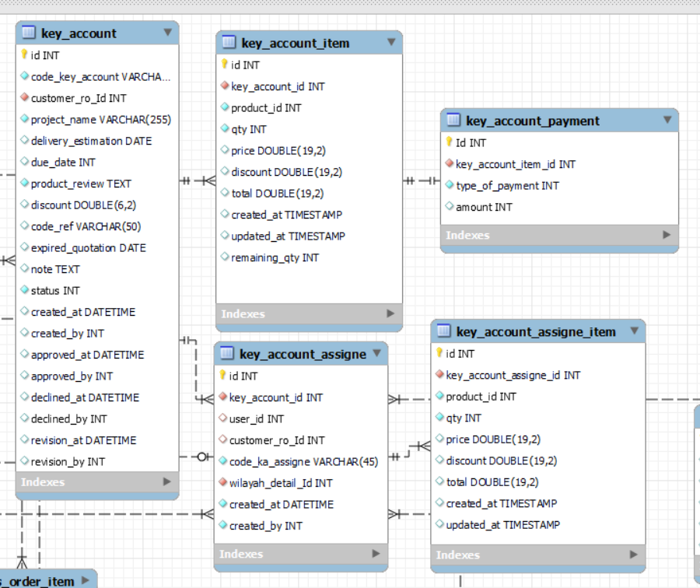The image size is (700, 588).
Task: Expand the partially visible s_order_item table arrow
Action: point(85,579)
